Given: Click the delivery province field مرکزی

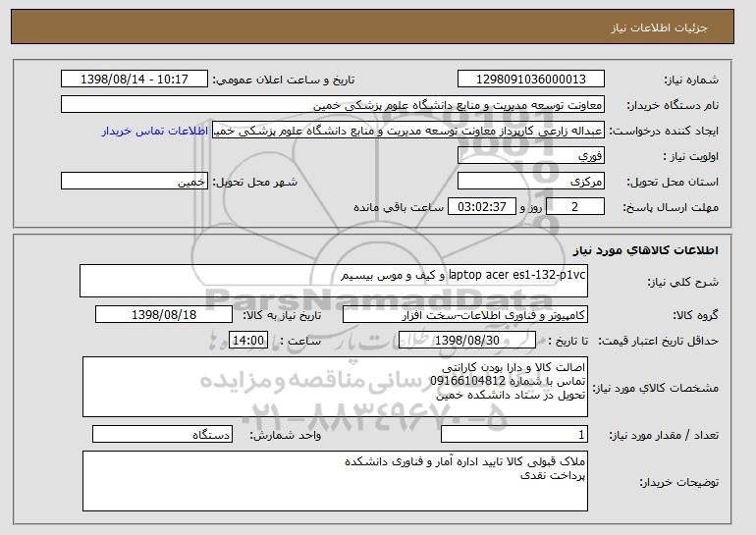Looking at the screenshot, I should click(531, 182).
